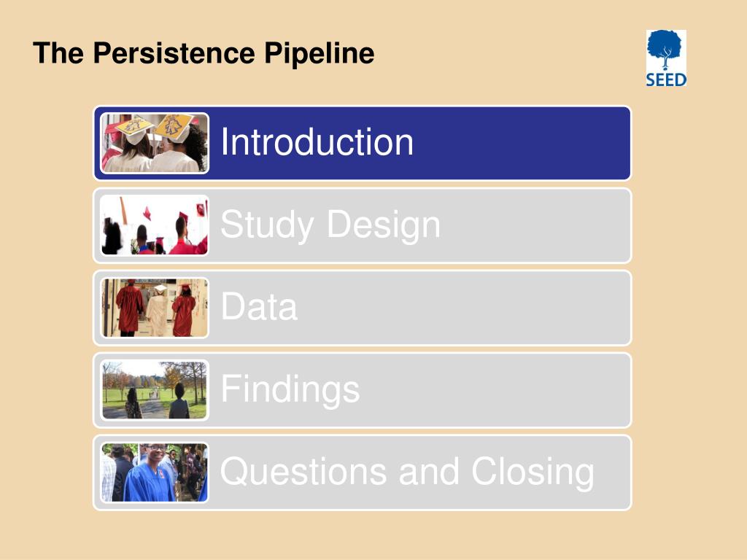Click the SEED tree logo

[x=666, y=58]
